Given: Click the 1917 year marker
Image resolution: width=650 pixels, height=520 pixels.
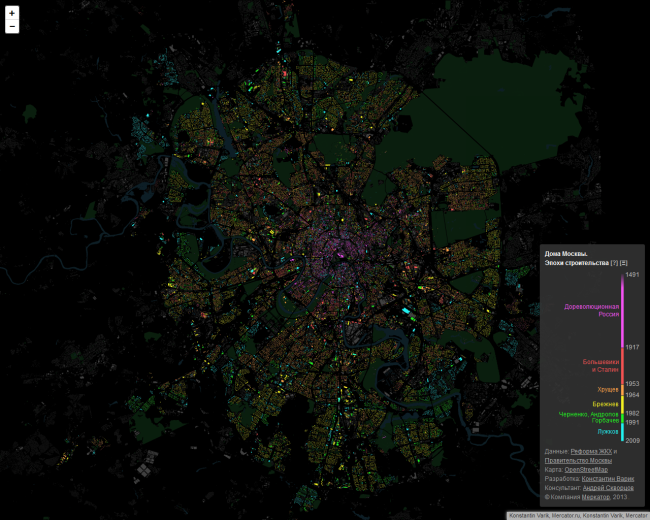Looking at the screenshot, I should click(x=632, y=347).
